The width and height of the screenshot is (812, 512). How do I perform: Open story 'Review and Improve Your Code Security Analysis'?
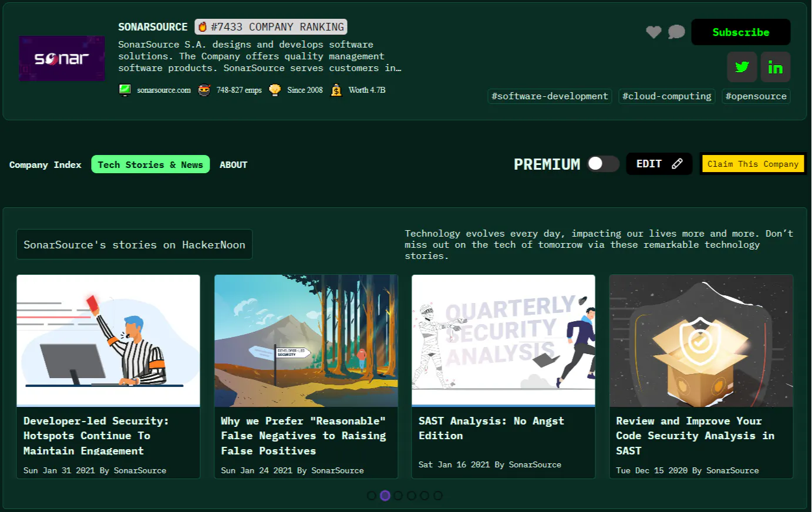695,436
